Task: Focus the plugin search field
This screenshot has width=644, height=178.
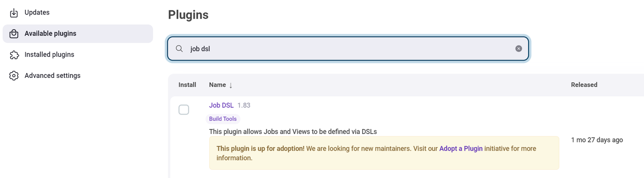Action: pos(346,49)
